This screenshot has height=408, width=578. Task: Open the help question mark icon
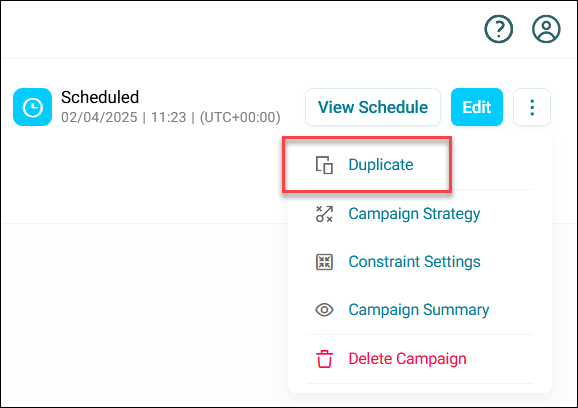click(x=498, y=29)
